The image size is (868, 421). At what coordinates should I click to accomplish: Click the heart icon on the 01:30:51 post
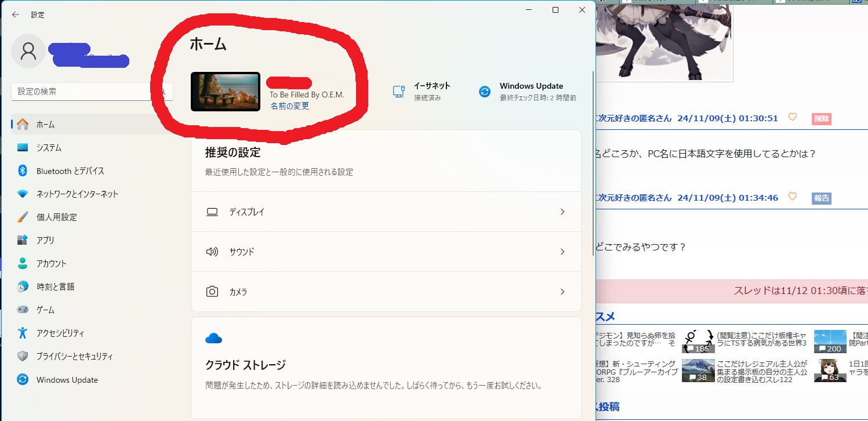(x=793, y=118)
